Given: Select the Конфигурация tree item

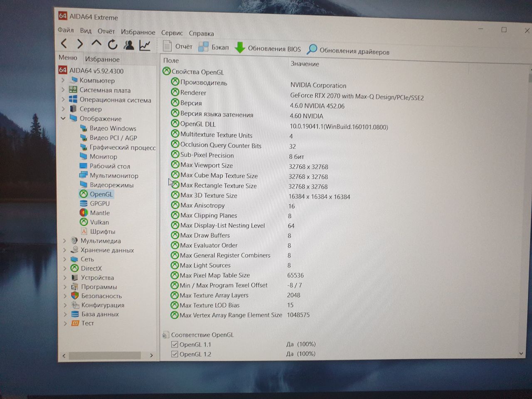Looking at the screenshot, I should pyautogui.click(x=98, y=305).
